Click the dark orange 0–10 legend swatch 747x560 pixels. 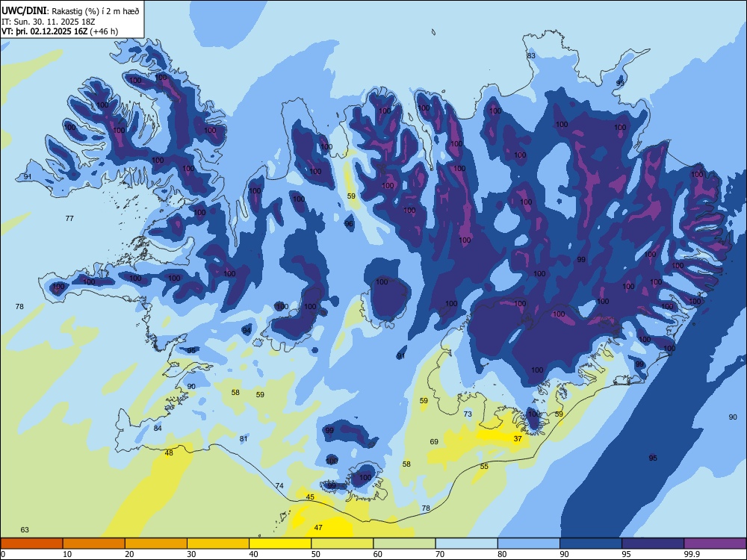(31, 544)
